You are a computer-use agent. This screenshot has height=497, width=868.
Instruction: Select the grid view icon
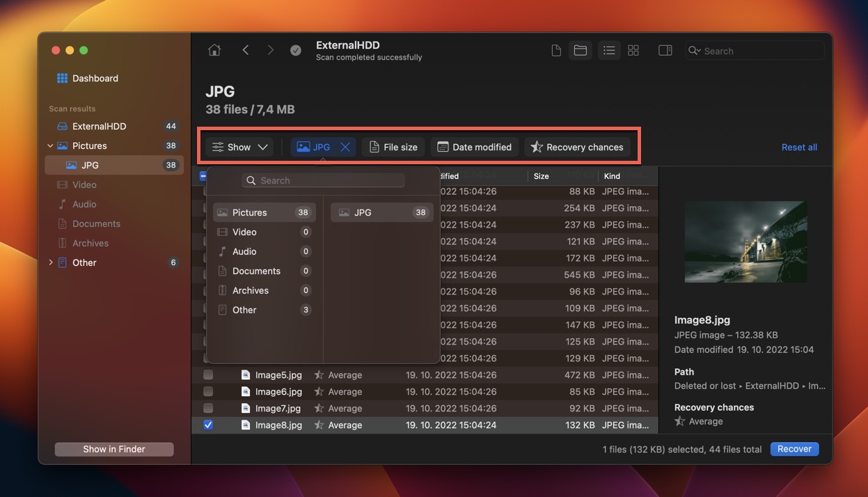[633, 50]
